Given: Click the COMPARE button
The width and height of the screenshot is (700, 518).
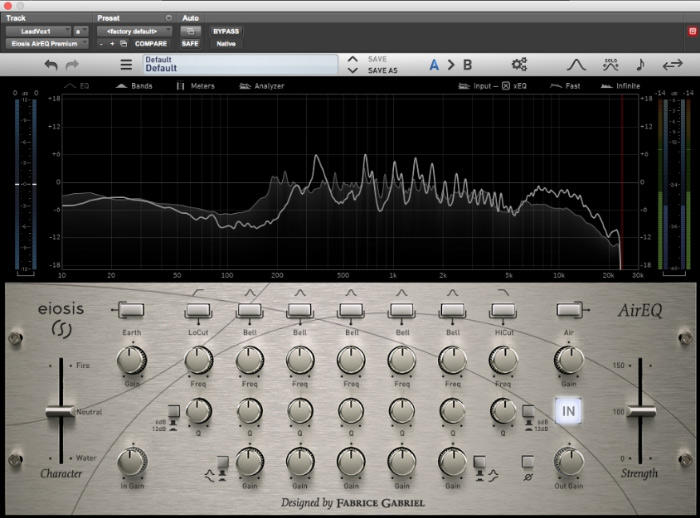Looking at the screenshot, I should (150, 44).
